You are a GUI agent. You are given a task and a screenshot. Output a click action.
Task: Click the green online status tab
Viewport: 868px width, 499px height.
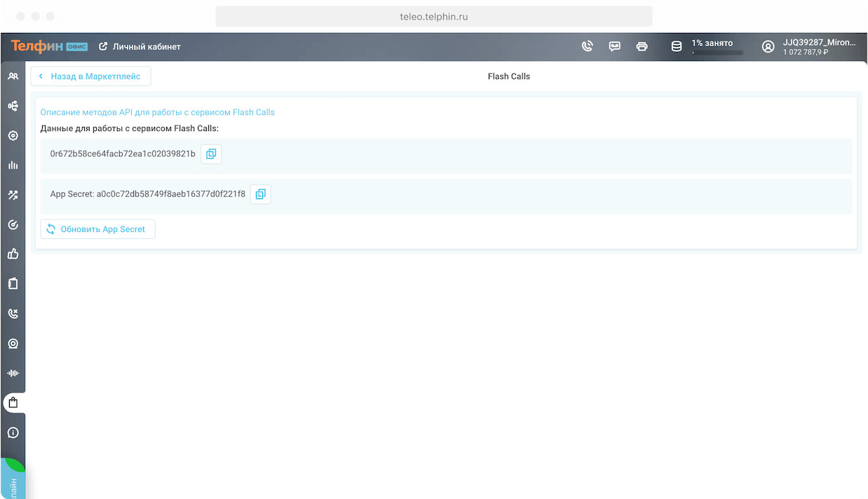pyautogui.click(x=13, y=479)
